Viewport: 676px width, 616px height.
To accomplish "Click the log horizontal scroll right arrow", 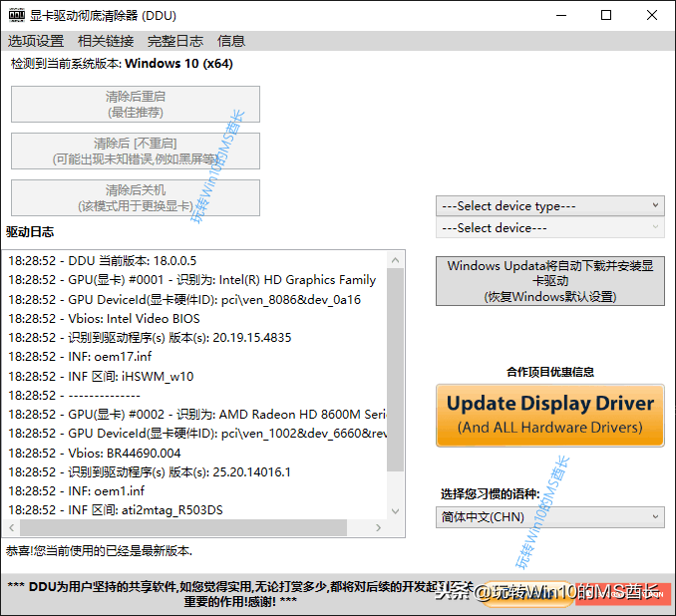I will (x=378, y=527).
